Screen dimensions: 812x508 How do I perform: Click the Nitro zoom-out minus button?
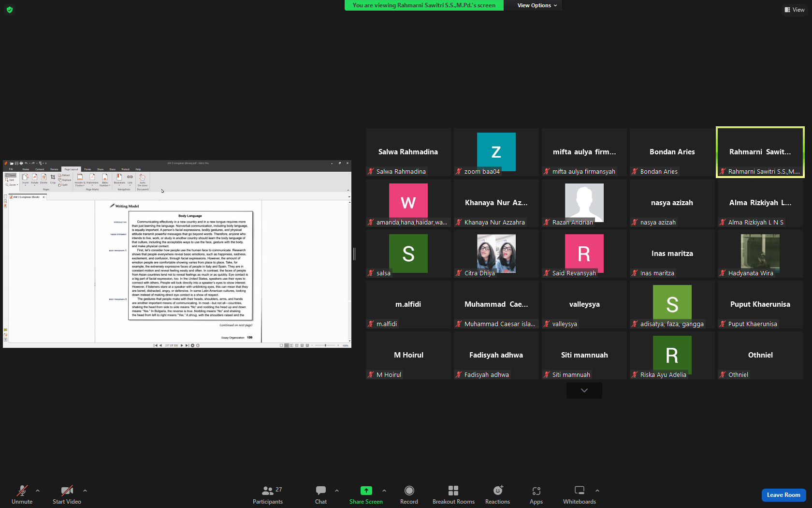pyautogui.click(x=312, y=345)
